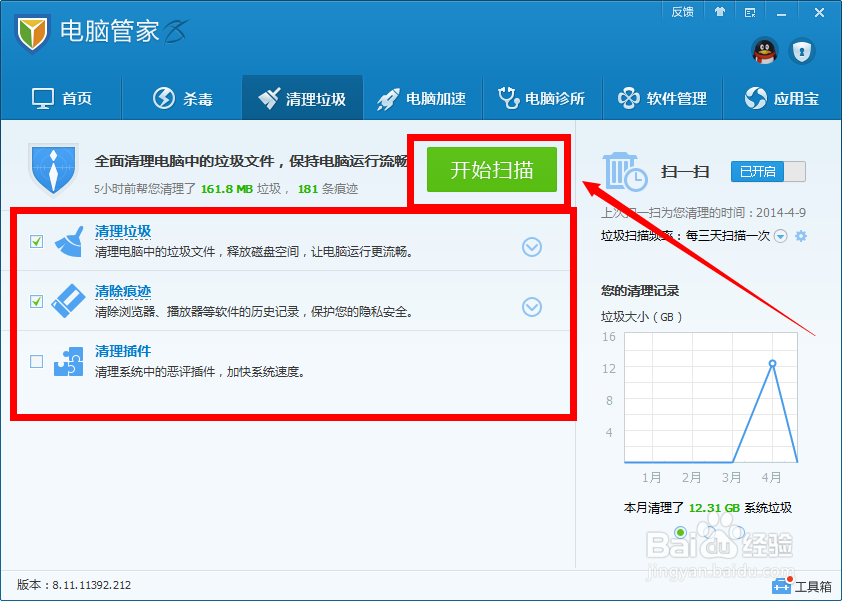
Task: Click the 扫一扫 trash-can clock icon
Action: tap(625, 173)
